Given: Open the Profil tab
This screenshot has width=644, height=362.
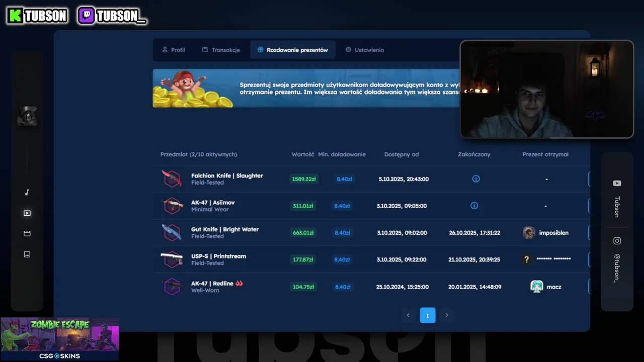Looking at the screenshot, I should 173,50.
